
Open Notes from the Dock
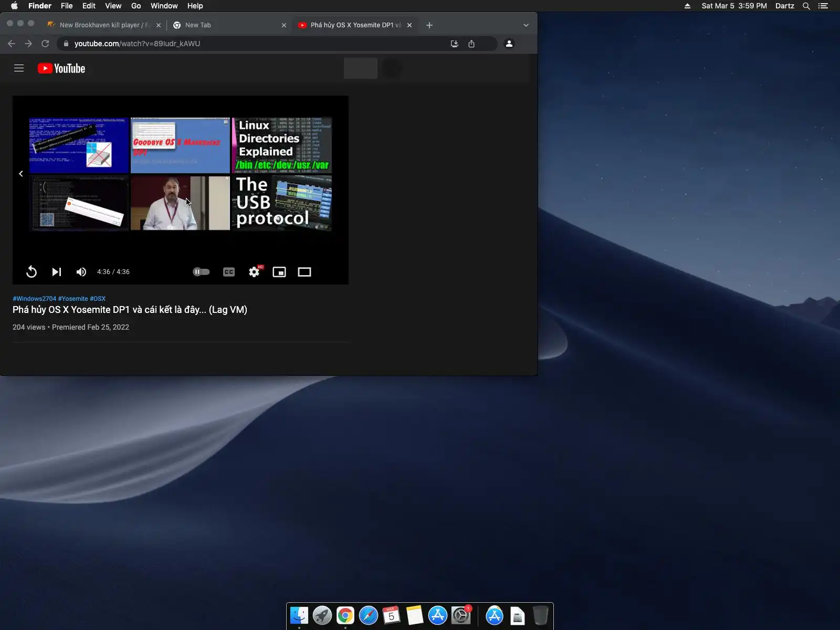tap(415, 615)
